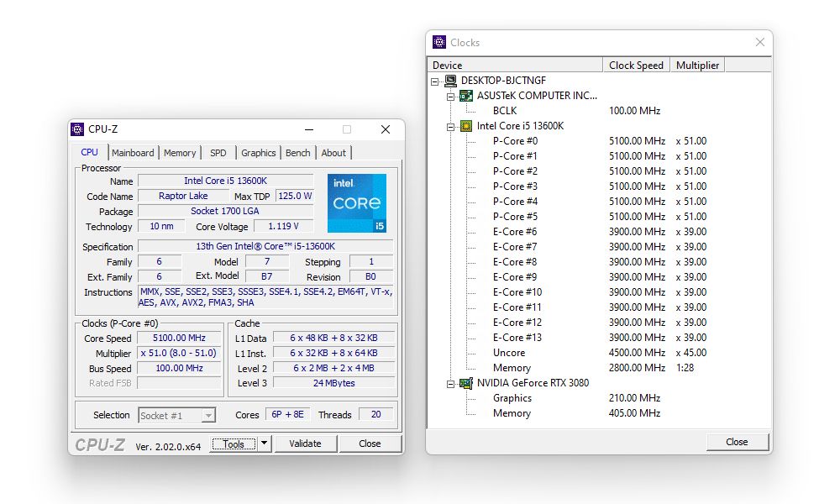Switch to the Mainboard tab
The image size is (840, 504).
tap(133, 153)
